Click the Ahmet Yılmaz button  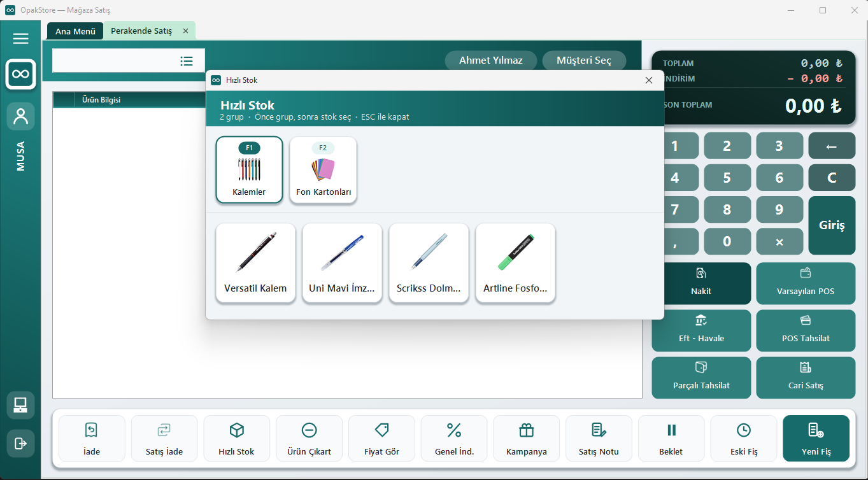click(x=491, y=60)
